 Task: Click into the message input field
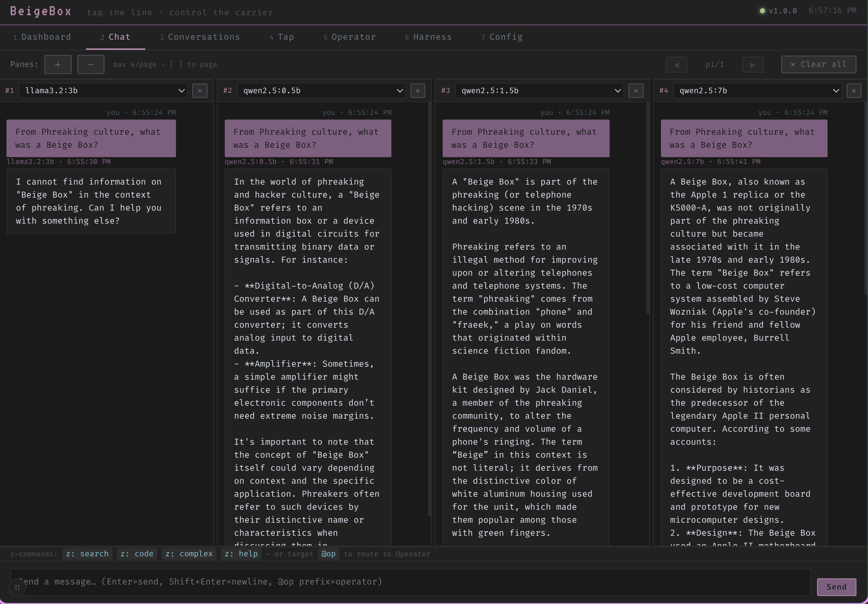[378, 582]
